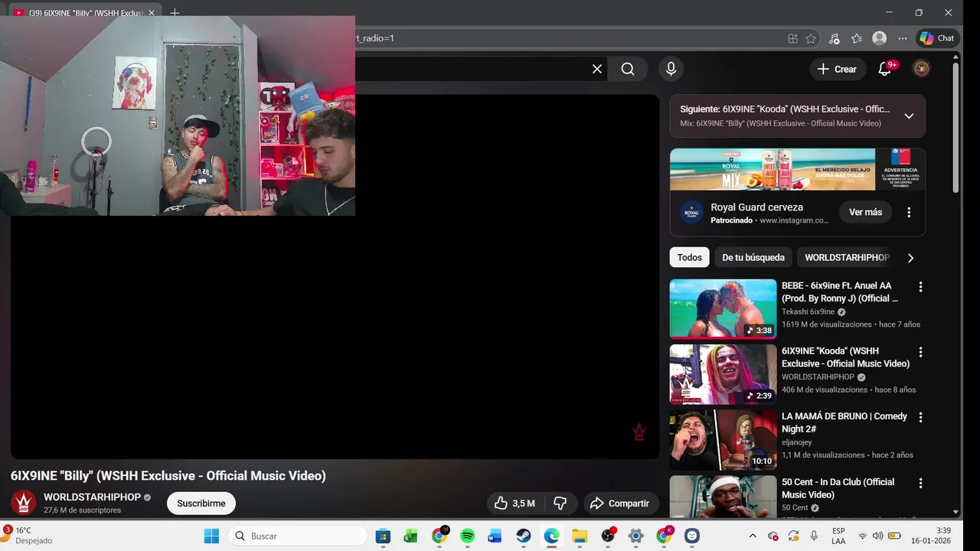Open LA MAMÁ DE BRUNO Comedy Night video
Viewport: 980px width, 551px height.
pyautogui.click(x=844, y=422)
